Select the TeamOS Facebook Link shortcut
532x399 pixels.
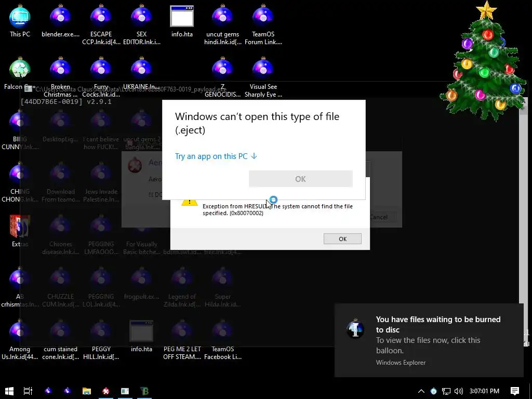222,339
